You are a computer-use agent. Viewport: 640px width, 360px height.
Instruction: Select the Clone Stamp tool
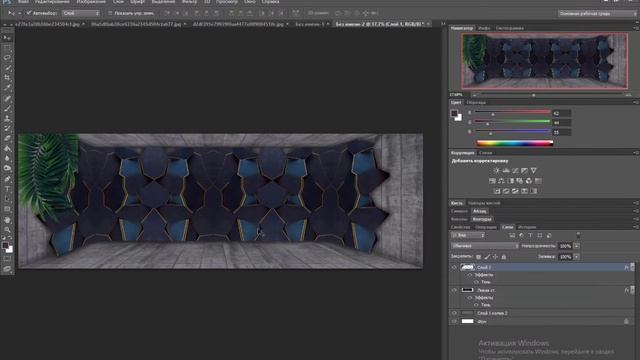point(7,118)
